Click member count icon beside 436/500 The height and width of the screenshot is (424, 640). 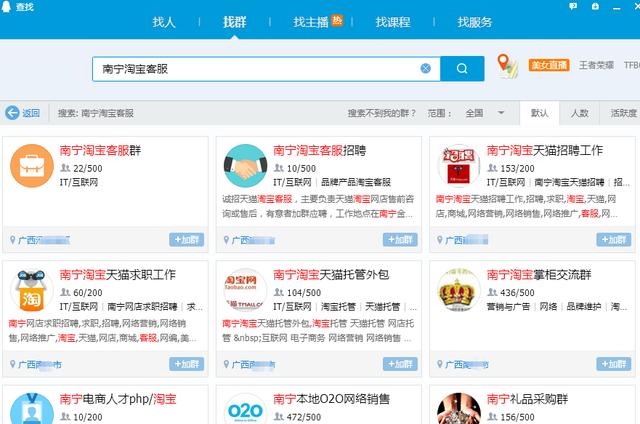(x=493, y=292)
